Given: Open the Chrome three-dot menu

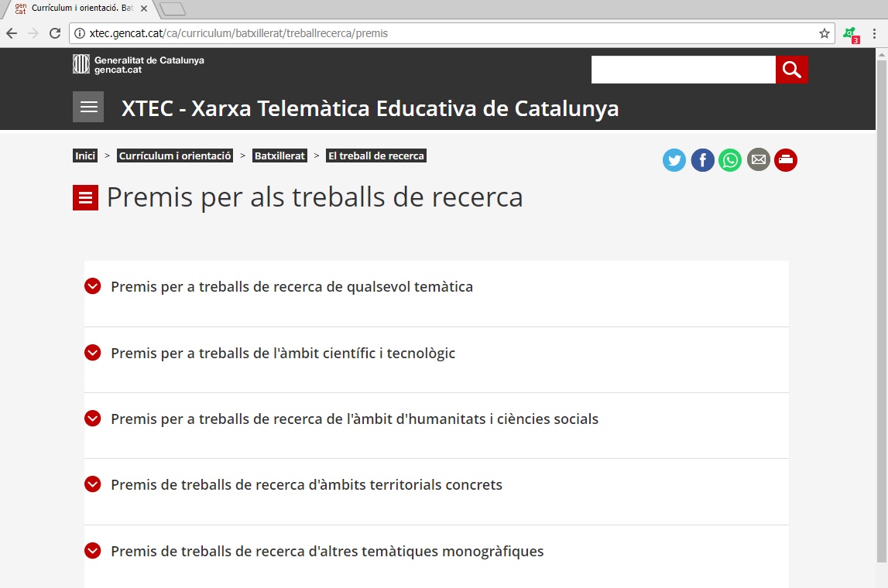Looking at the screenshot, I should pos(874,33).
